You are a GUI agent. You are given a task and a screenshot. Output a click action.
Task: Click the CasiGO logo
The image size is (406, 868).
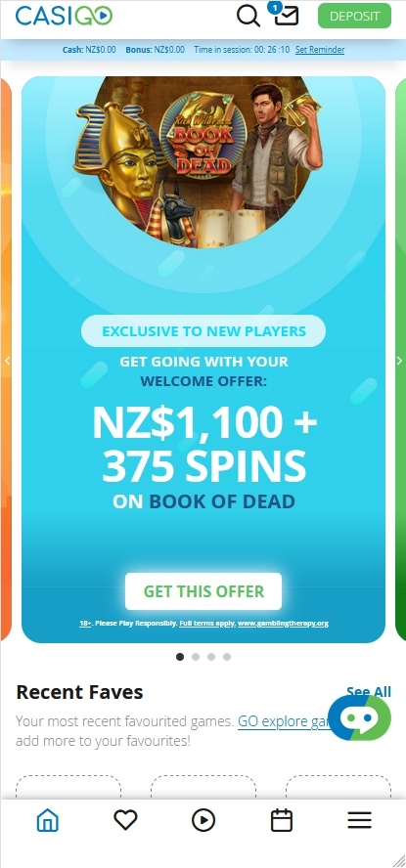click(64, 16)
